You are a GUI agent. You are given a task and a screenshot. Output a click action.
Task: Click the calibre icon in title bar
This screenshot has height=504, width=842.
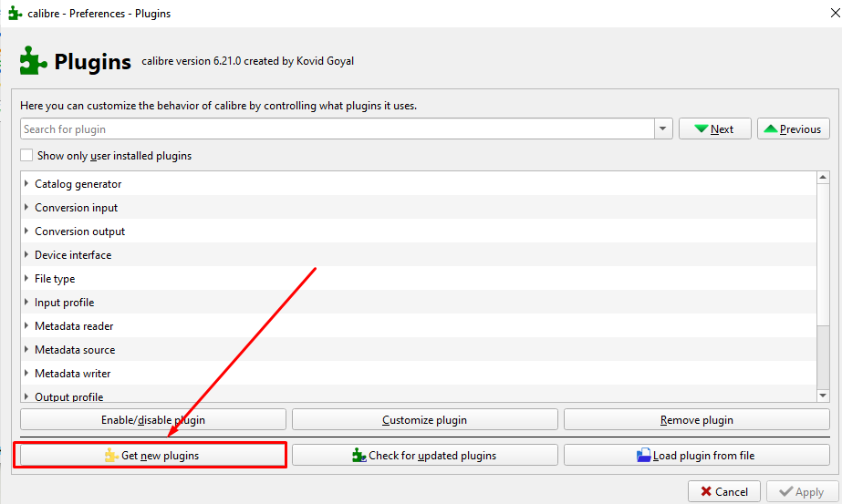[15, 13]
